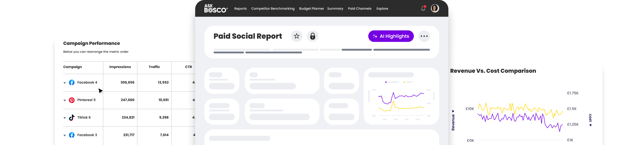Viewport: 644px width, 145px height.
Task: Click the lock icon beside report title
Action: 313,36
